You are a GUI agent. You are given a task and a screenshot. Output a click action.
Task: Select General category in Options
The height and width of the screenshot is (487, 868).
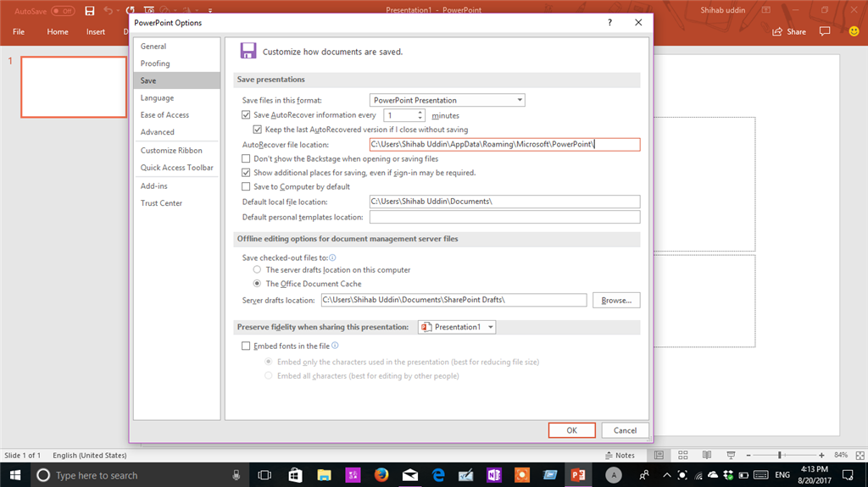tap(176, 46)
